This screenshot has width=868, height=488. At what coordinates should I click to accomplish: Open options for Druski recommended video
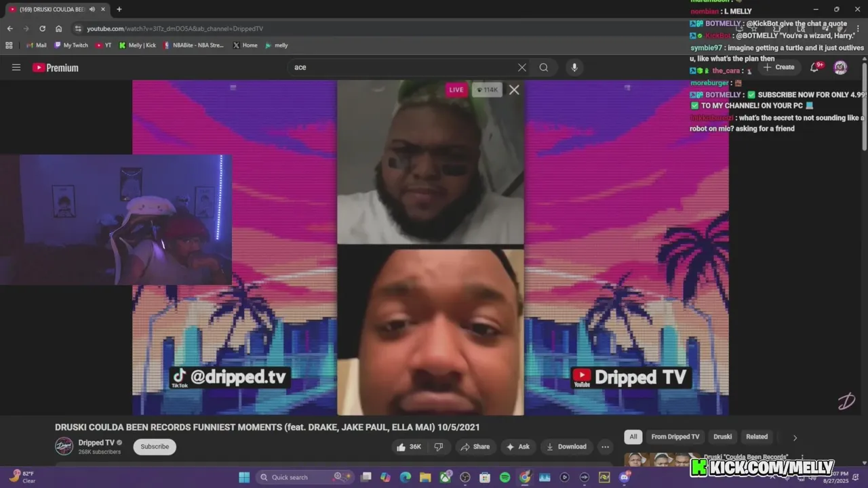[802, 457]
